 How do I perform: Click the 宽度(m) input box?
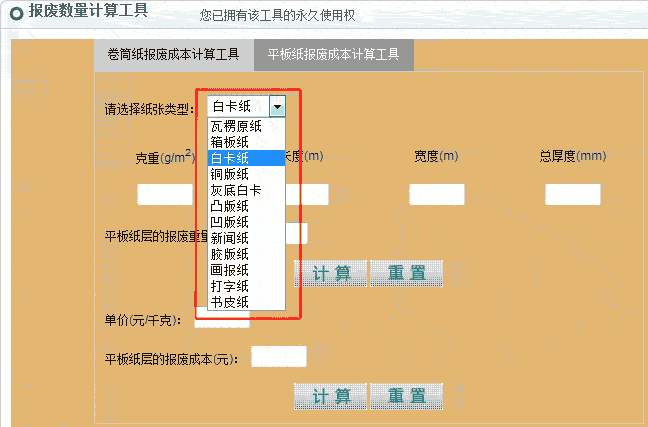tap(436, 195)
